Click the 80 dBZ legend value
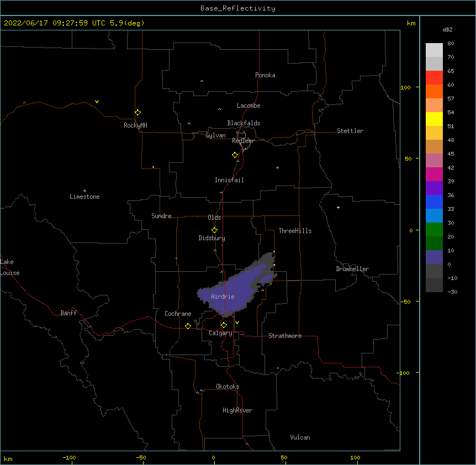The image size is (476, 465). [451, 44]
